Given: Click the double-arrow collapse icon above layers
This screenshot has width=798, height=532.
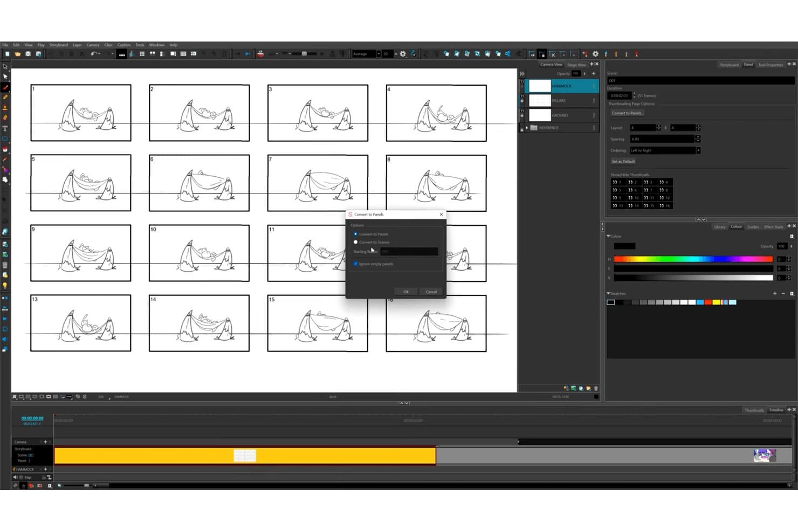Looking at the screenshot, I should (522, 73).
